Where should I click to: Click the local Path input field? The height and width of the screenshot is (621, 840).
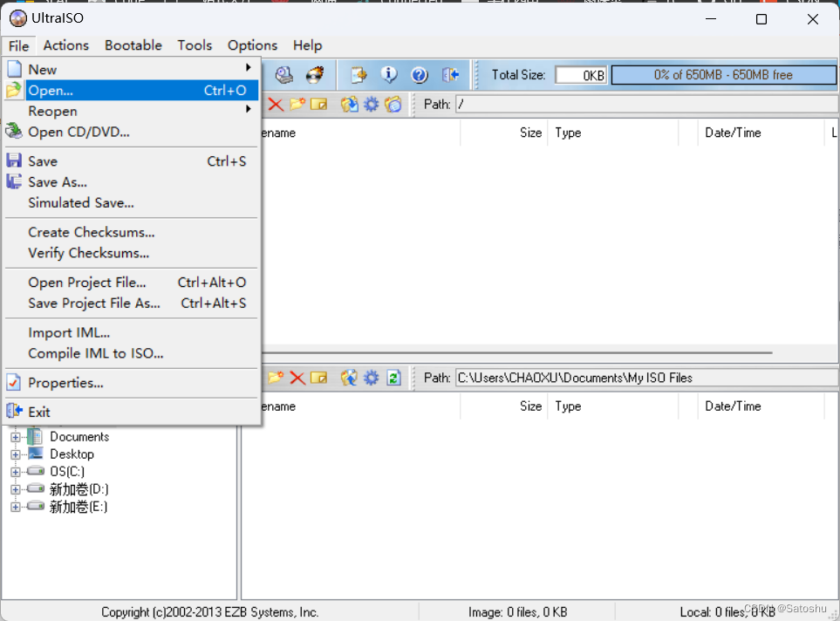[644, 378]
